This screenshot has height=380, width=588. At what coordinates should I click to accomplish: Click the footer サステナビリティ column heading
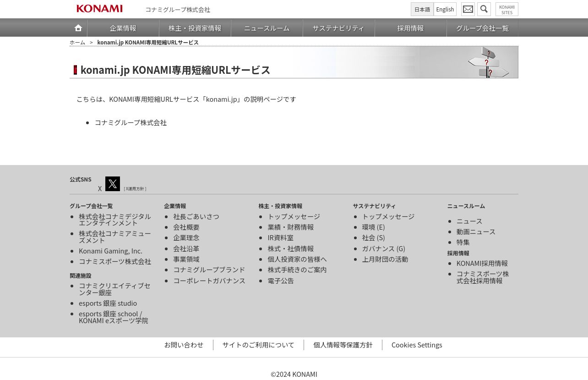(374, 206)
